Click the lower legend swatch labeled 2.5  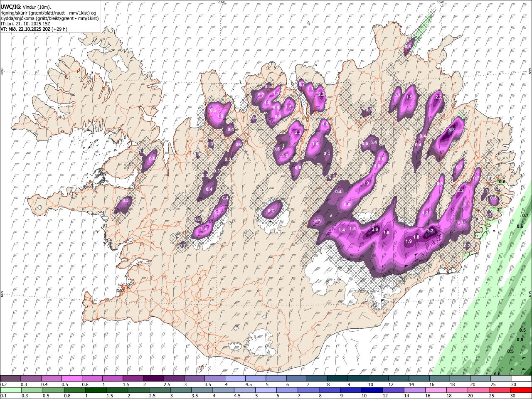(x=160, y=390)
